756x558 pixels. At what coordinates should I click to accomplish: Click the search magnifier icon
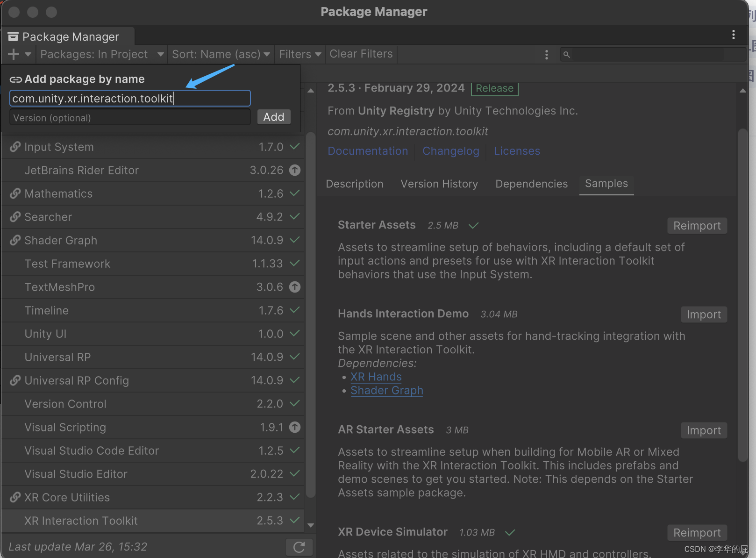click(x=566, y=55)
